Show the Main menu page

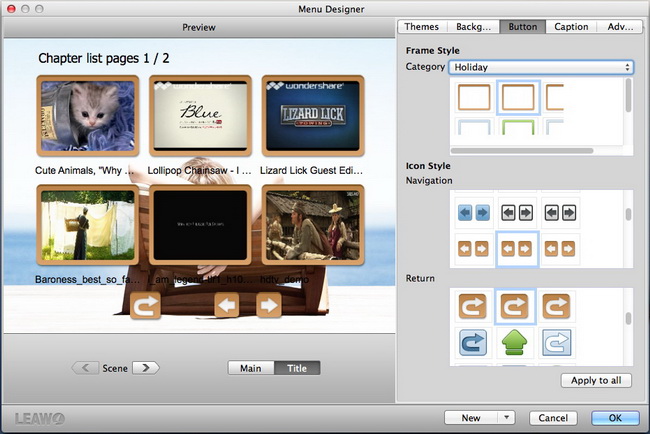[x=251, y=368]
